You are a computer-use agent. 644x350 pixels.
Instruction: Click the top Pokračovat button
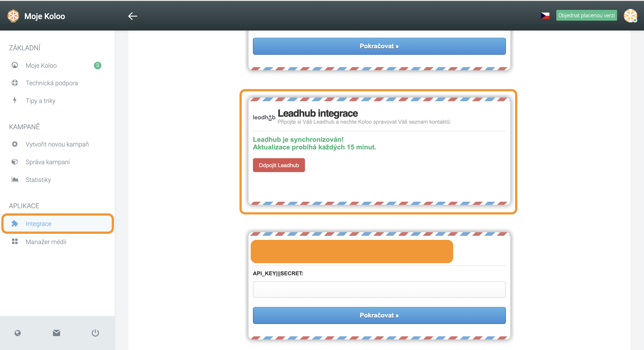pyautogui.click(x=379, y=46)
